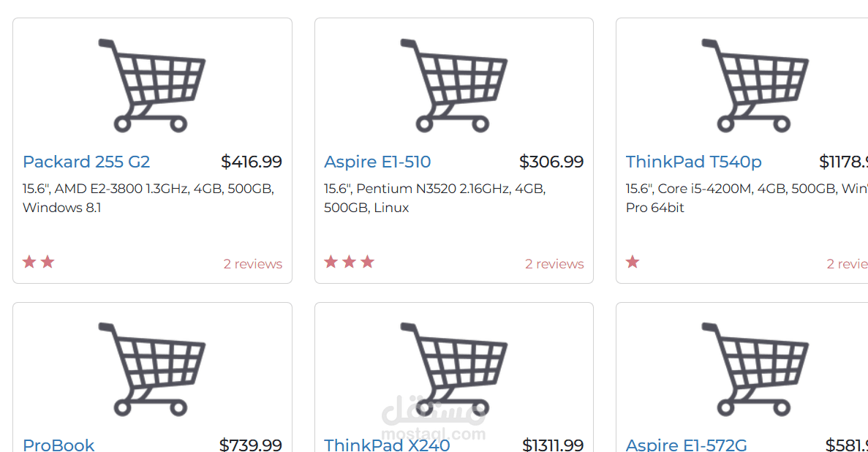Screen dimensions: 868x452
Task: View the 2 reviews for Packard 255 G2
Action: (x=253, y=264)
